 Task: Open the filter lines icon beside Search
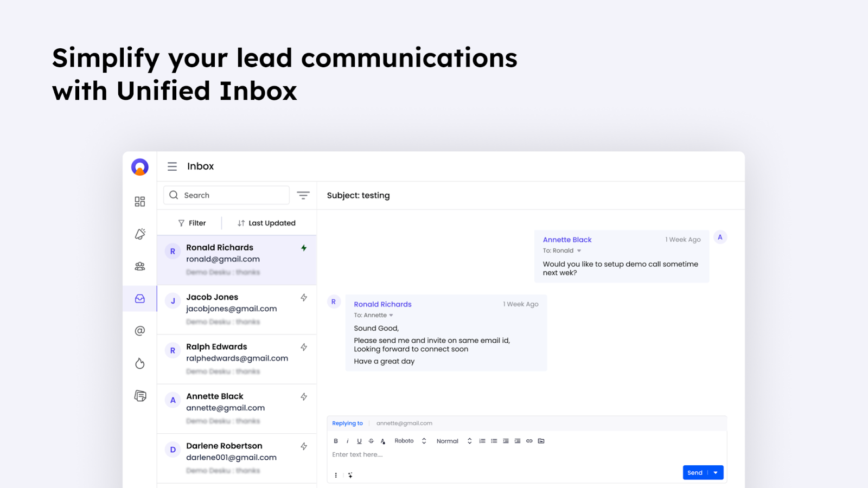pyautogui.click(x=303, y=195)
